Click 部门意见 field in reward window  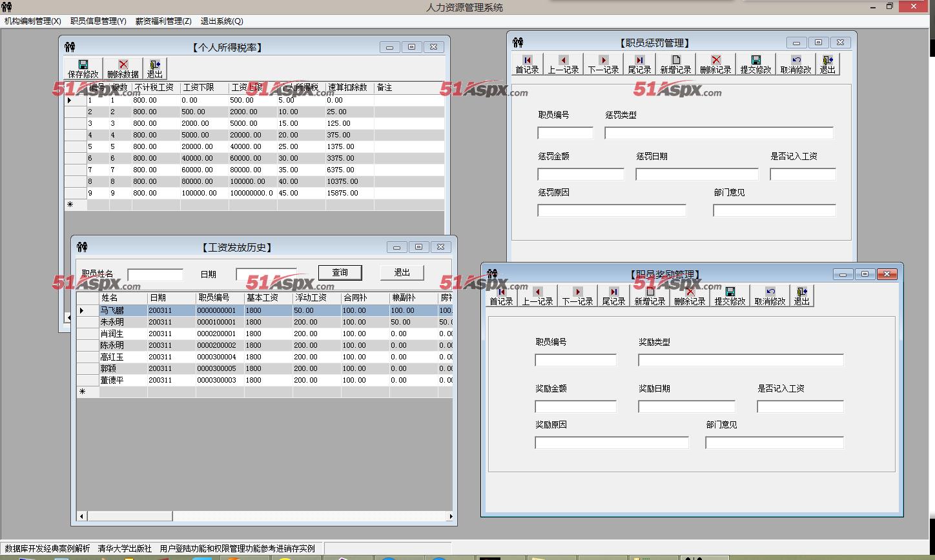click(775, 443)
